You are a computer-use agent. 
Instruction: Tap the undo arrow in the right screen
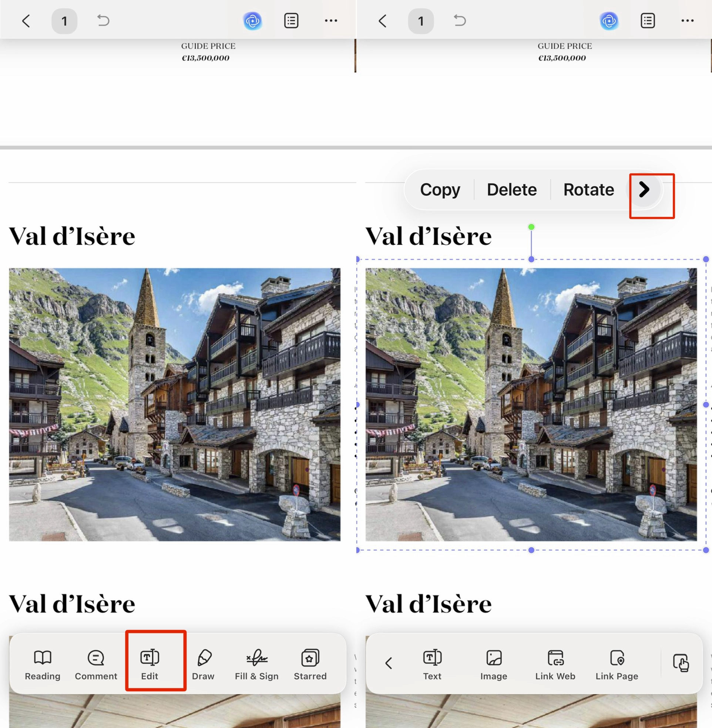point(460,20)
